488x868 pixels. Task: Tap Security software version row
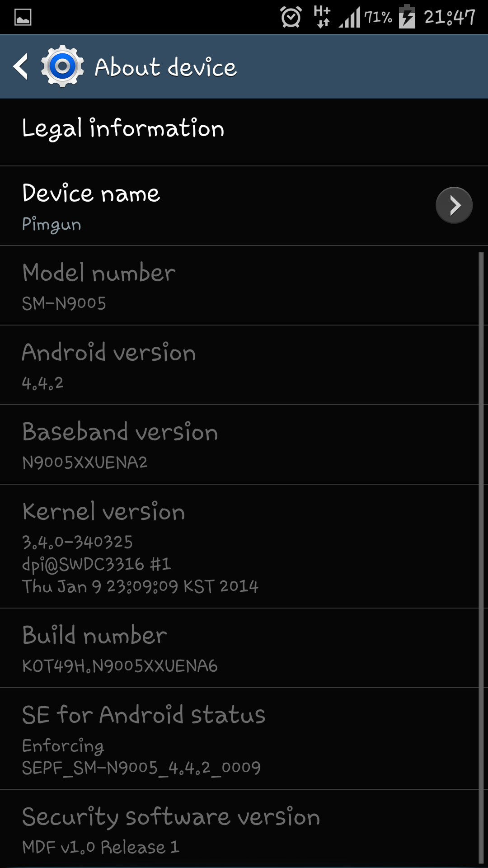click(239, 829)
